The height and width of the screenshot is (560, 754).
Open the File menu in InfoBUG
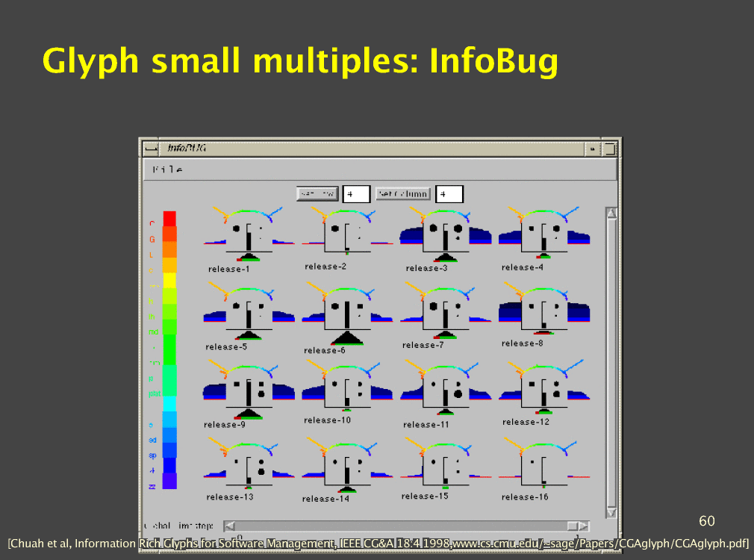pyautogui.click(x=168, y=169)
